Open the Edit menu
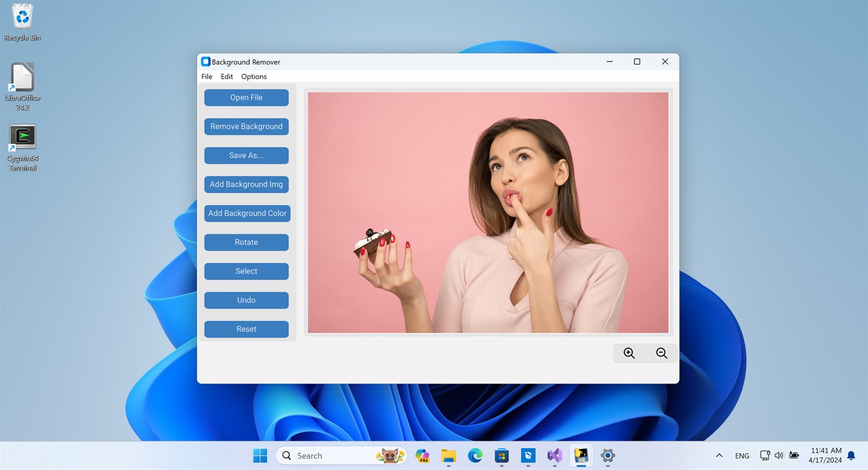This screenshot has height=470, width=868. coord(226,76)
